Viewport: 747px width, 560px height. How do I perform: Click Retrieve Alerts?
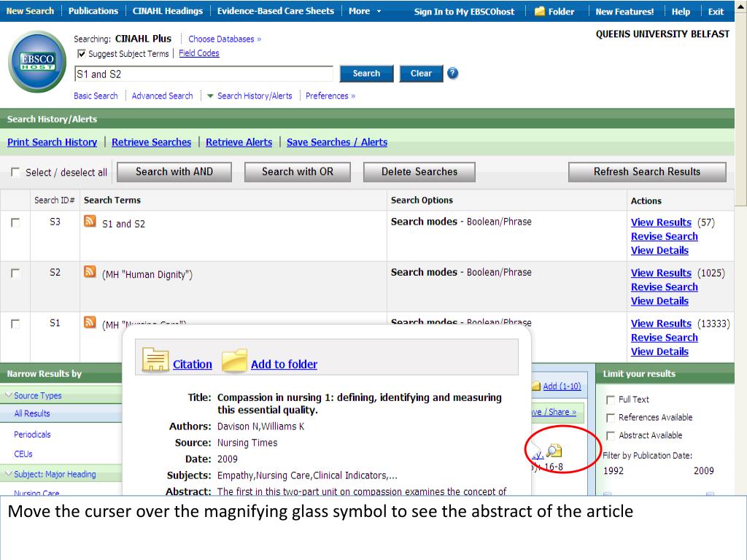(239, 142)
